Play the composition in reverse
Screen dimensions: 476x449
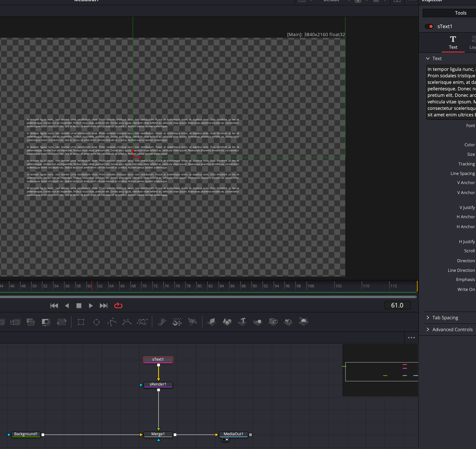(67, 306)
